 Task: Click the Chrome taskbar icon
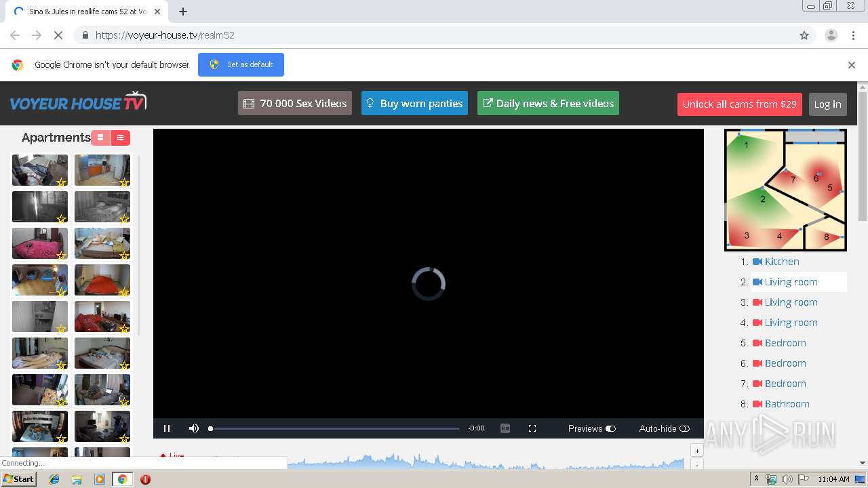122,479
